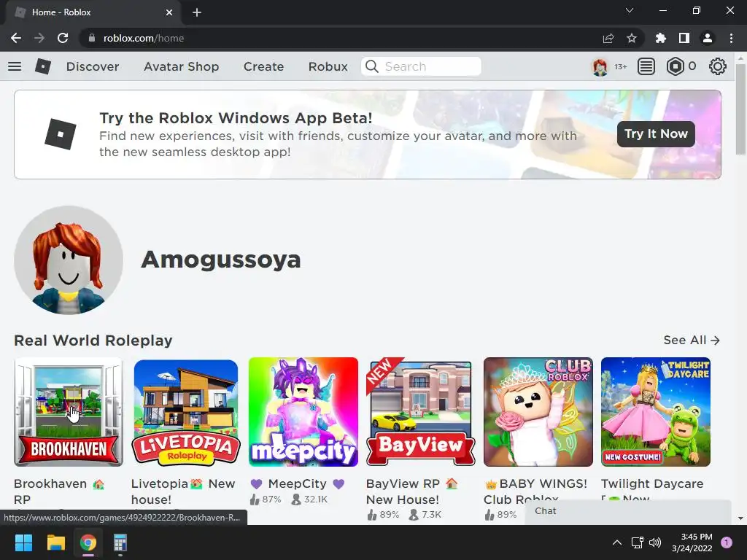Go to Avatar Shop
The width and height of the screenshot is (747, 560).
pyautogui.click(x=182, y=66)
